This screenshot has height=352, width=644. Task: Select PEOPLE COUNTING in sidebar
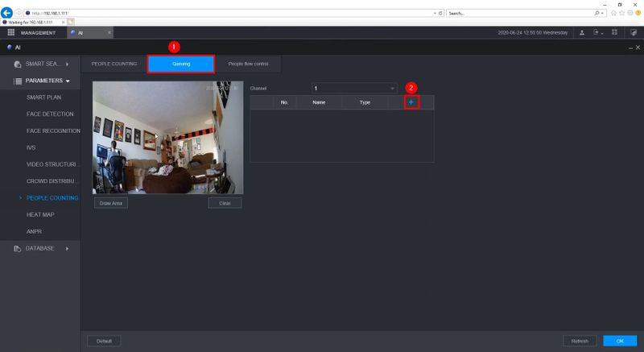coord(52,198)
